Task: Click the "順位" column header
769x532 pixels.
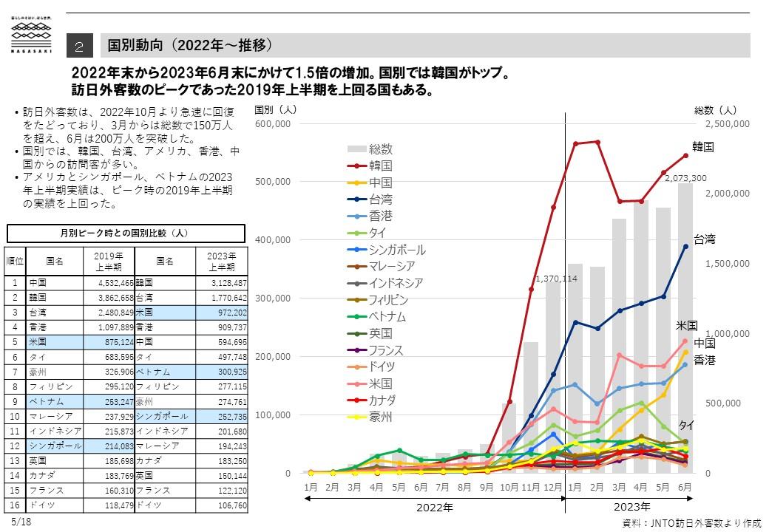Action: pyautogui.click(x=15, y=261)
